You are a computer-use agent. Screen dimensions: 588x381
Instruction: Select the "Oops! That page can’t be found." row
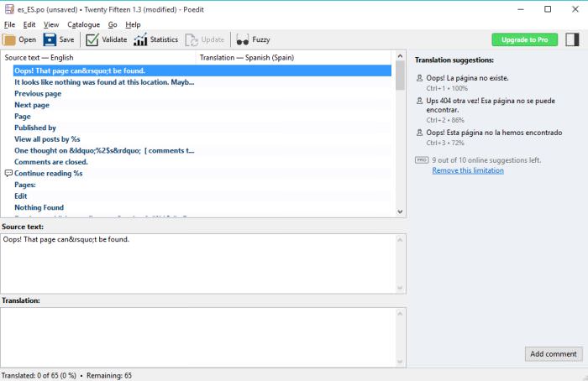click(x=202, y=70)
